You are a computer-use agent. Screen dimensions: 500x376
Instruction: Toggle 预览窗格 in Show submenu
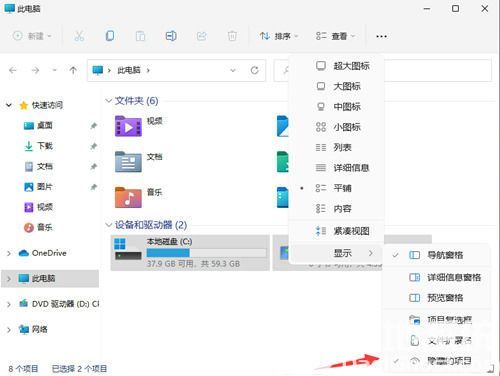(437, 298)
